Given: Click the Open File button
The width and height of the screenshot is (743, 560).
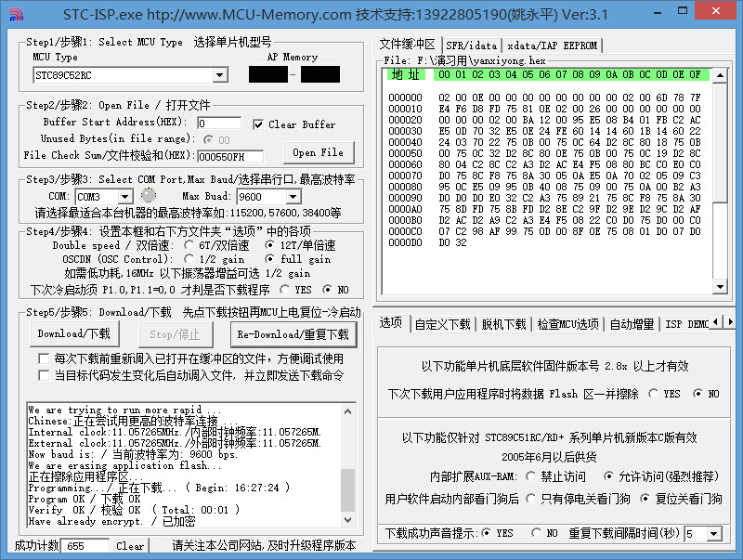Looking at the screenshot, I should pyautogui.click(x=318, y=152).
